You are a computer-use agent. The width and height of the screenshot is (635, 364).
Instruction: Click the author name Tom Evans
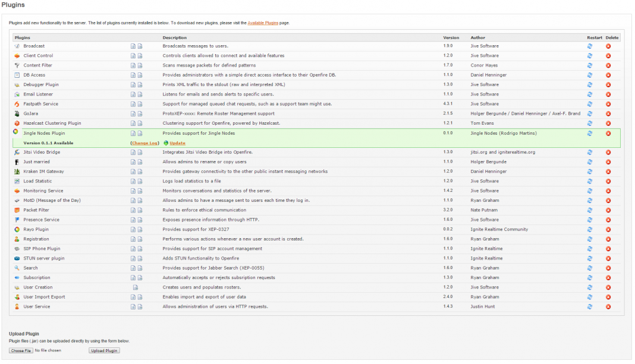[482, 124]
